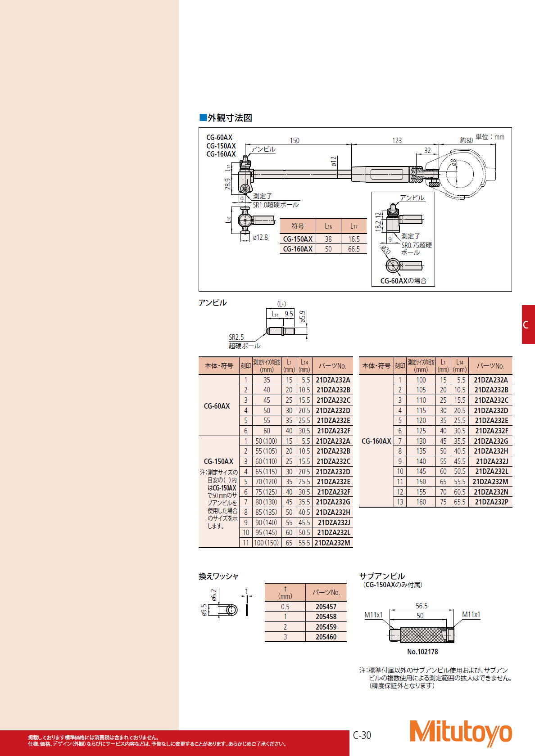
Task: Click the 符号 header cell
Action: (x=298, y=226)
